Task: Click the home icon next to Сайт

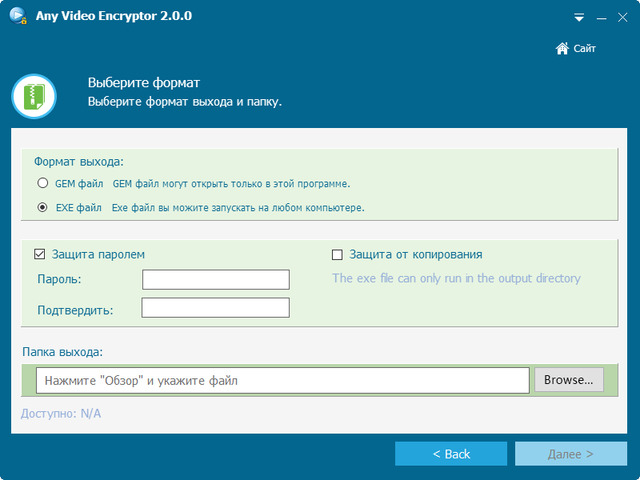Action: coord(562,49)
